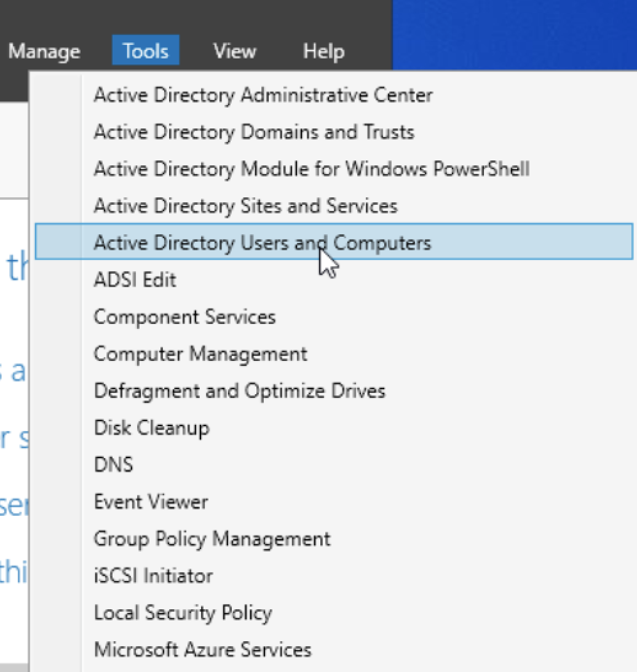Image resolution: width=637 pixels, height=672 pixels.
Task: Launch Event Viewer
Action: coord(333,502)
